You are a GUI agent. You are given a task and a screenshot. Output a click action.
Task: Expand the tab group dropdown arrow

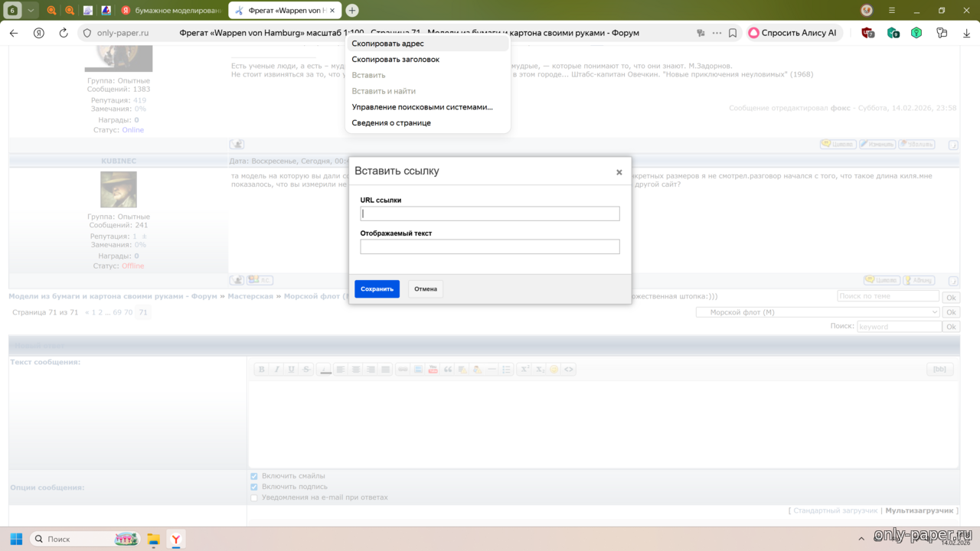31,11
